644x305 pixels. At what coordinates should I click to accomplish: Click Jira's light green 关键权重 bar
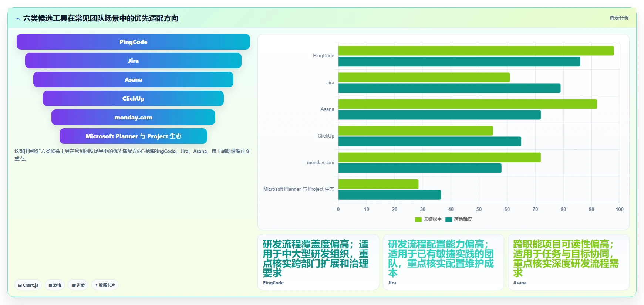pyautogui.click(x=424, y=78)
